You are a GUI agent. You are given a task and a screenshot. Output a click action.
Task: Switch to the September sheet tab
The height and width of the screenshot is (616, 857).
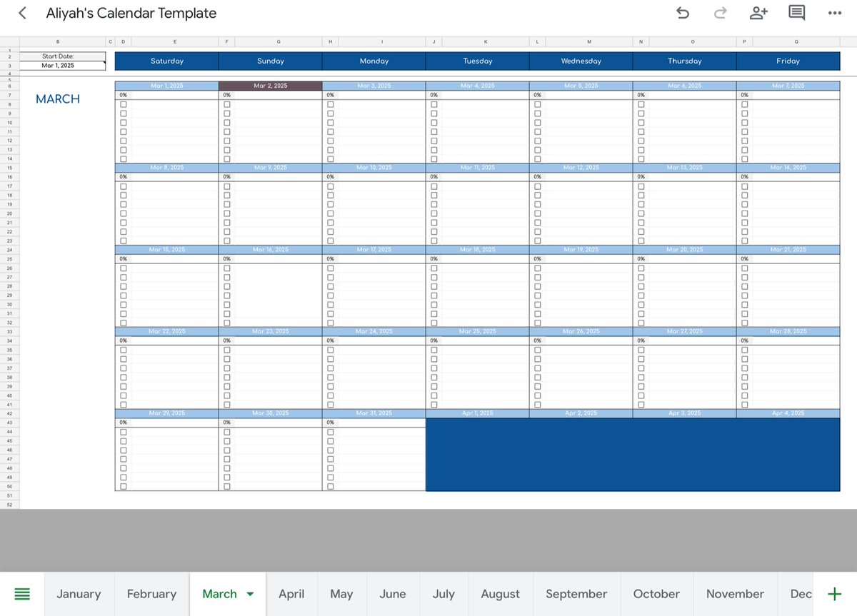[x=576, y=593]
